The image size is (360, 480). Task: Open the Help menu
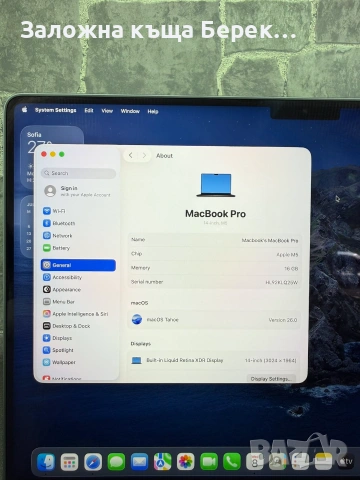(x=153, y=111)
